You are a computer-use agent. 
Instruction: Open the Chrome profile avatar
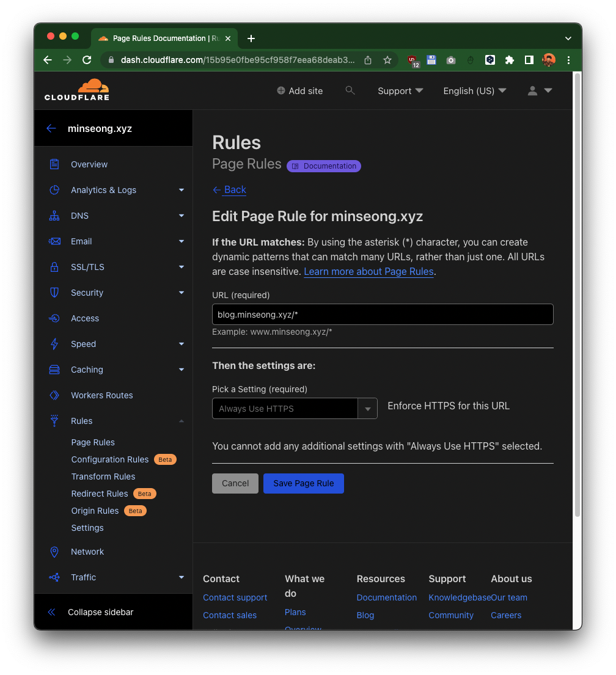(x=548, y=60)
